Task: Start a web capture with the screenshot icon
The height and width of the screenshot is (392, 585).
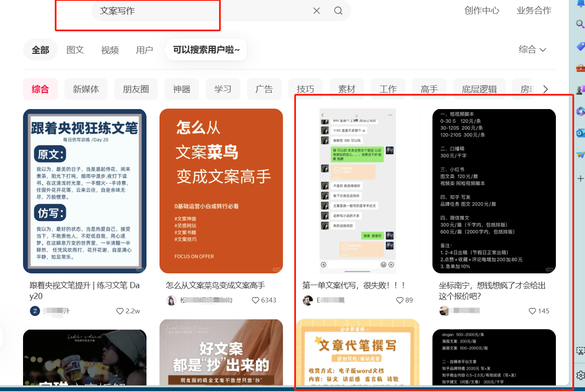Action: tap(580, 351)
